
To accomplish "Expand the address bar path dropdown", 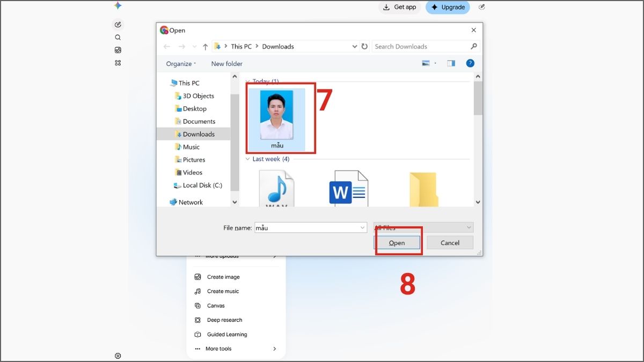I will pos(354,47).
